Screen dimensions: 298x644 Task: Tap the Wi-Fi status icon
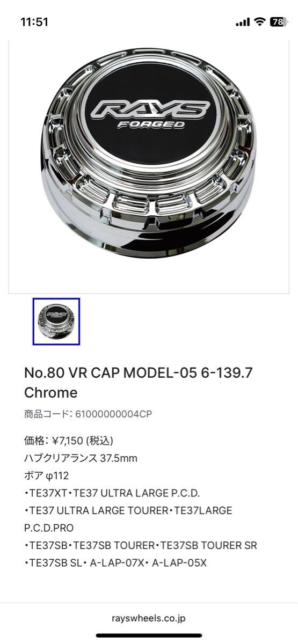click(x=260, y=22)
